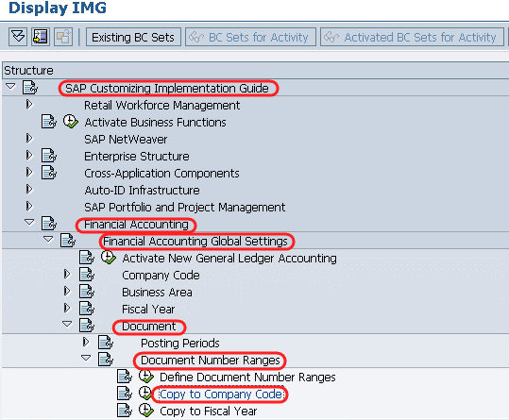Screen dimensions: 509x420
Task: Open documentation icon for Cross-Application Components
Action: click(x=49, y=172)
